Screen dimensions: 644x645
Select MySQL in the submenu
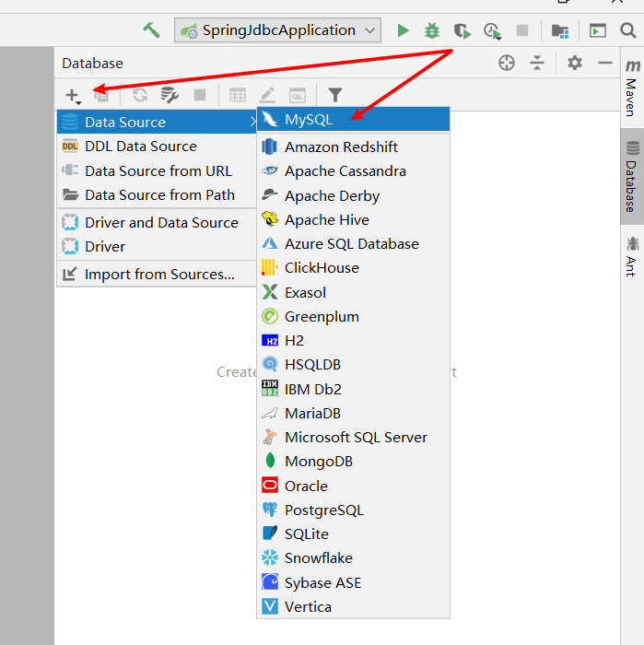tap(353, 119)
